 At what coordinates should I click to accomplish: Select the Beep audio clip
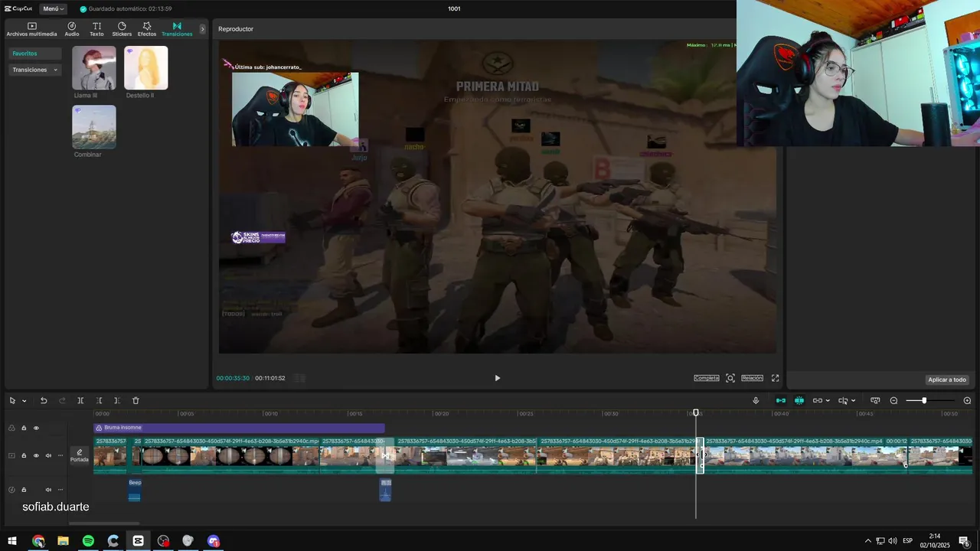click(x=134, y=490)
